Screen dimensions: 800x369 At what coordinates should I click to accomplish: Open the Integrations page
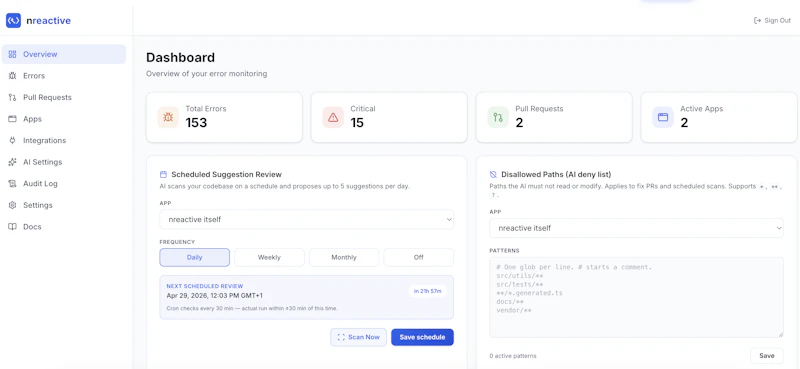[64, 140]
